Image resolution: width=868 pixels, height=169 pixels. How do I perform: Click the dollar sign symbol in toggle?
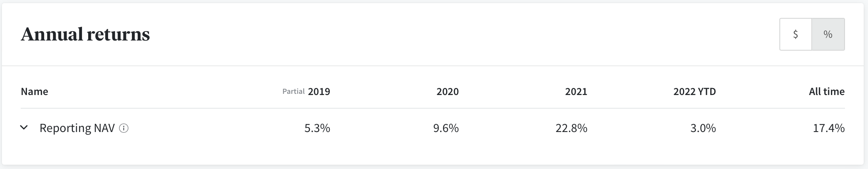pos(796,34)
